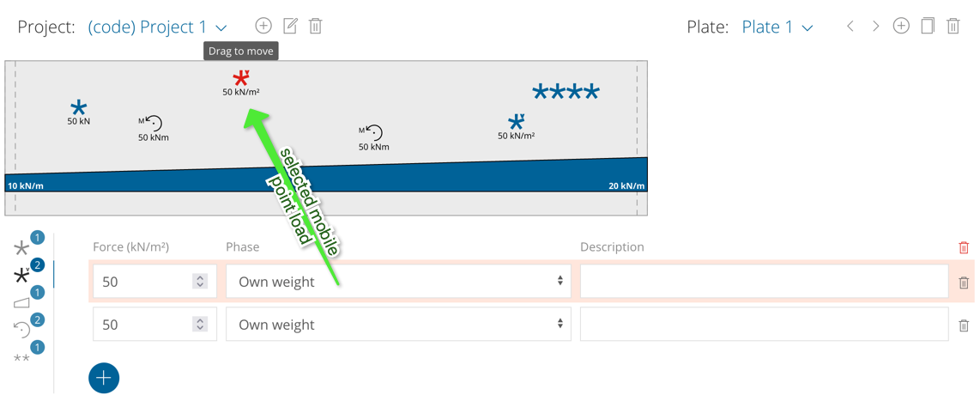This screenshot has width=980, height=401.
Task: Edit the current project
Action: [290, 26]
